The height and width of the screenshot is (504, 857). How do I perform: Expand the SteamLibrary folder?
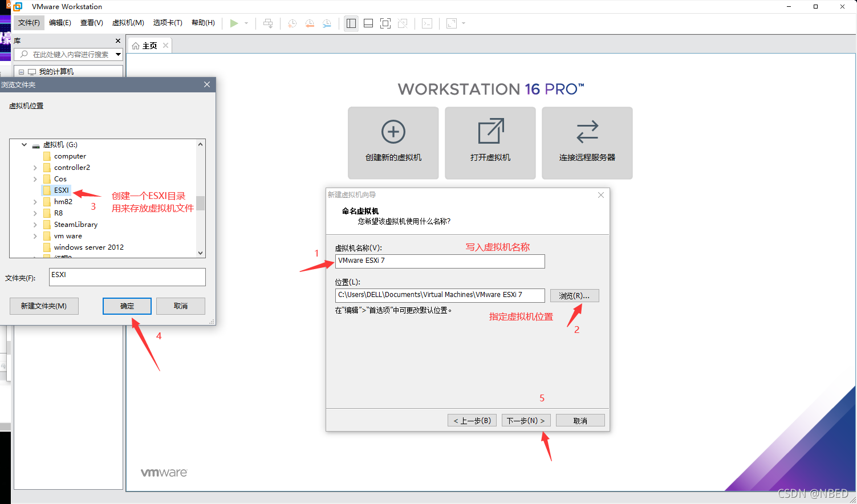coord(35,225)
